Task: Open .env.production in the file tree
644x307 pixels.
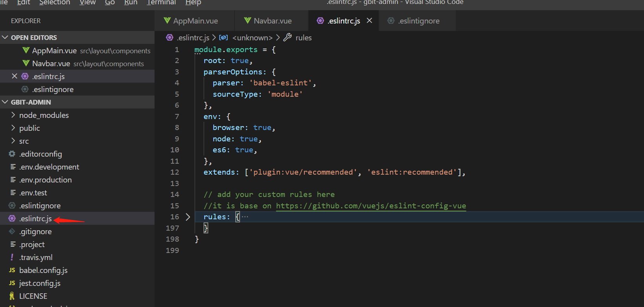Action: [x=45, y=180]
